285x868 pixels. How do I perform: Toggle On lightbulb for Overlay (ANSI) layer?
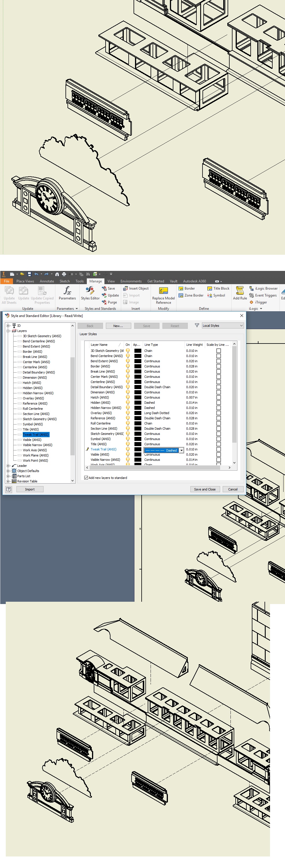[128, 413]
